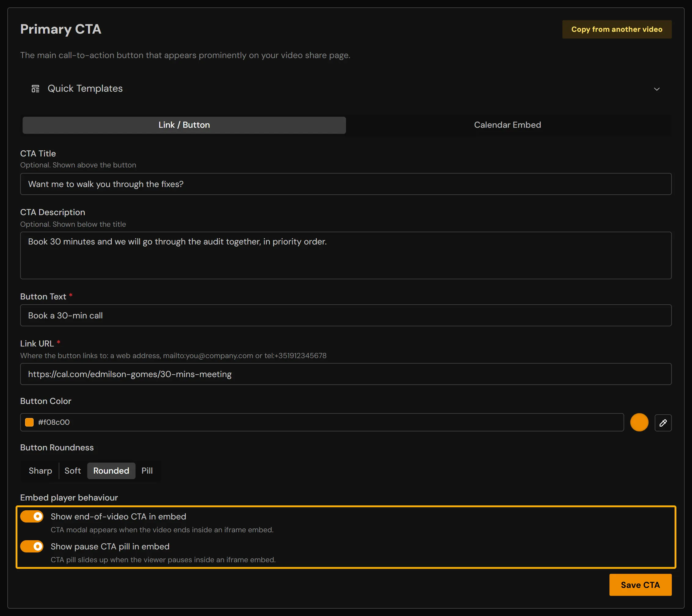Click the 'Where the button links to' hint
Screen dimensions: 692x616
click(173, 355)
